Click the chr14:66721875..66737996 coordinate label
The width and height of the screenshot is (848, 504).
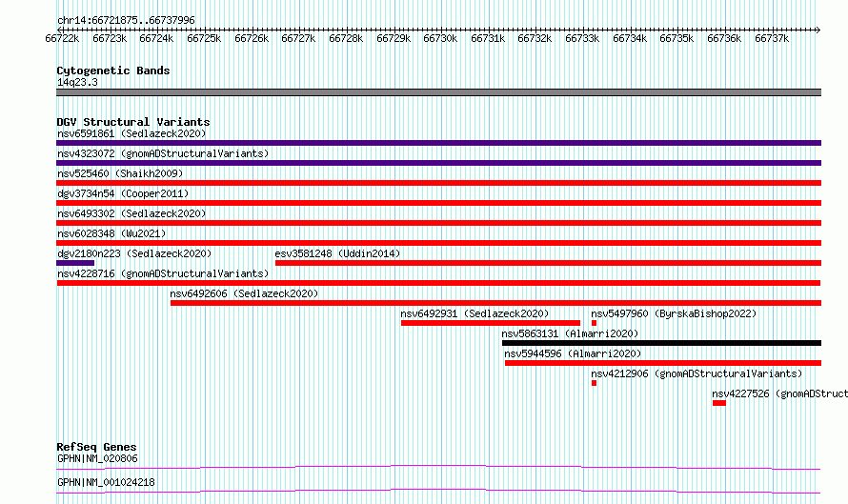click(126, 20)
